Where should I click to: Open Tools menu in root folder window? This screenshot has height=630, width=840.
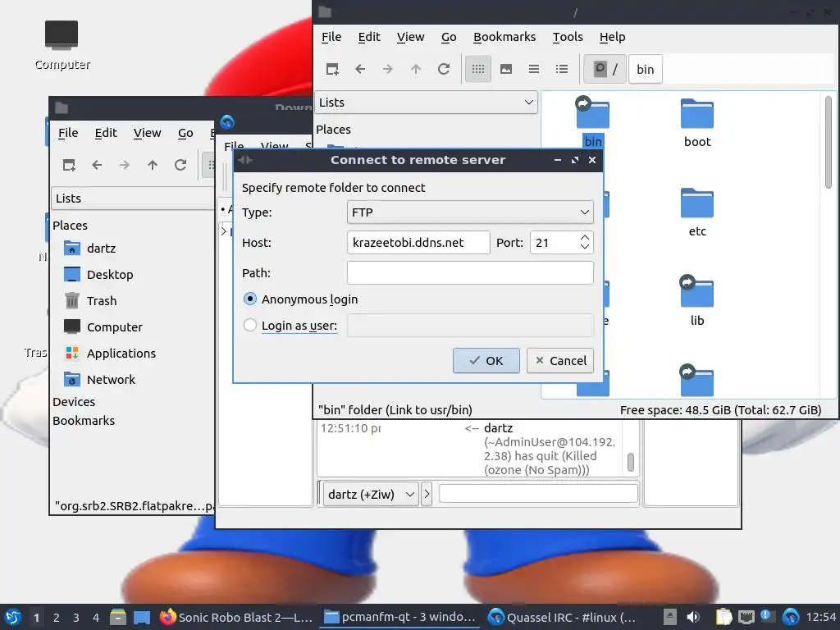[568, 37]
